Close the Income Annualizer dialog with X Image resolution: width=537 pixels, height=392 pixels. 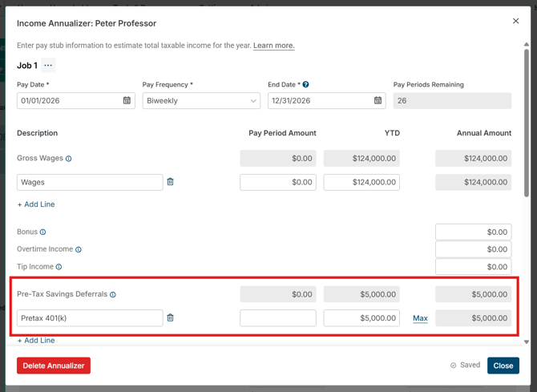pos(515,21)
